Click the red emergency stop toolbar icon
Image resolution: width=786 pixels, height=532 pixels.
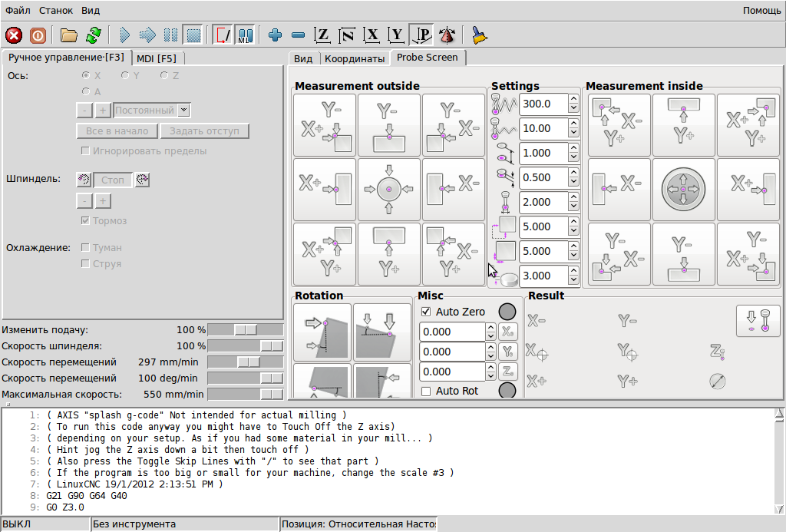pos(14,35)
